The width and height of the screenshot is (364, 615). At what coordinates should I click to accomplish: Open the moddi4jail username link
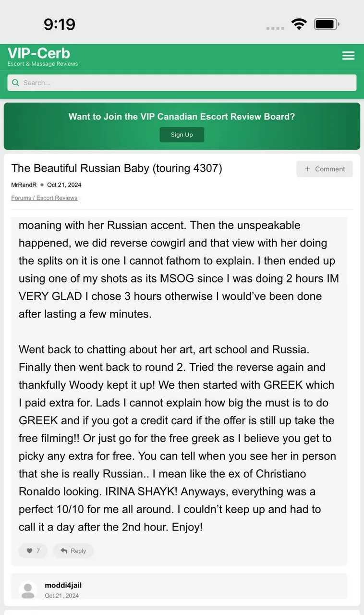tap(63, 585)
